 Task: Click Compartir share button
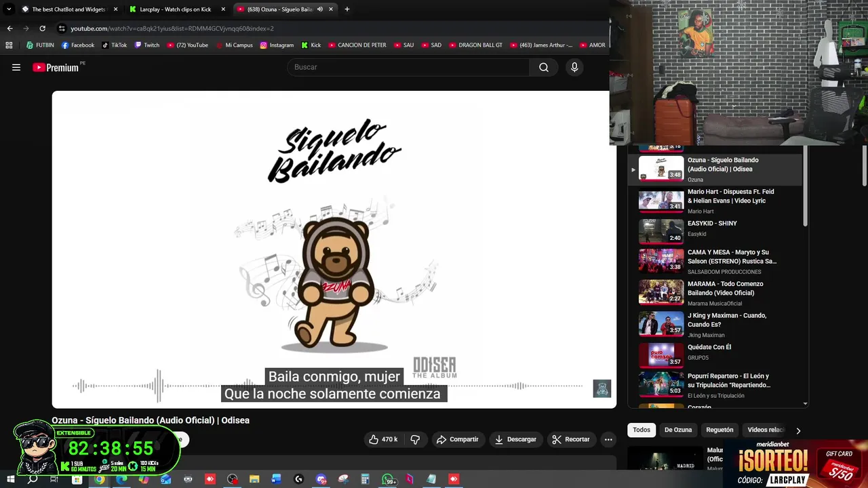pyautogui.click(x=458, y=439)
